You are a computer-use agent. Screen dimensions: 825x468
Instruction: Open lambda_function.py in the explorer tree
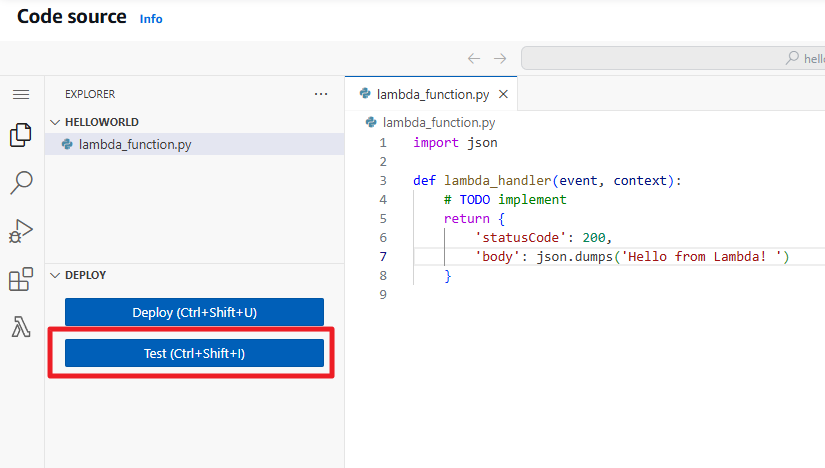click(195, 144)
